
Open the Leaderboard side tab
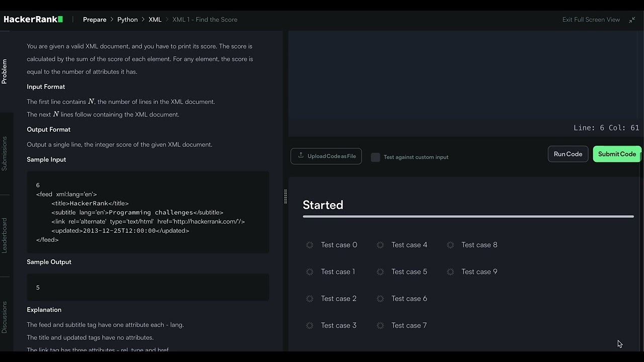[5, 235]
